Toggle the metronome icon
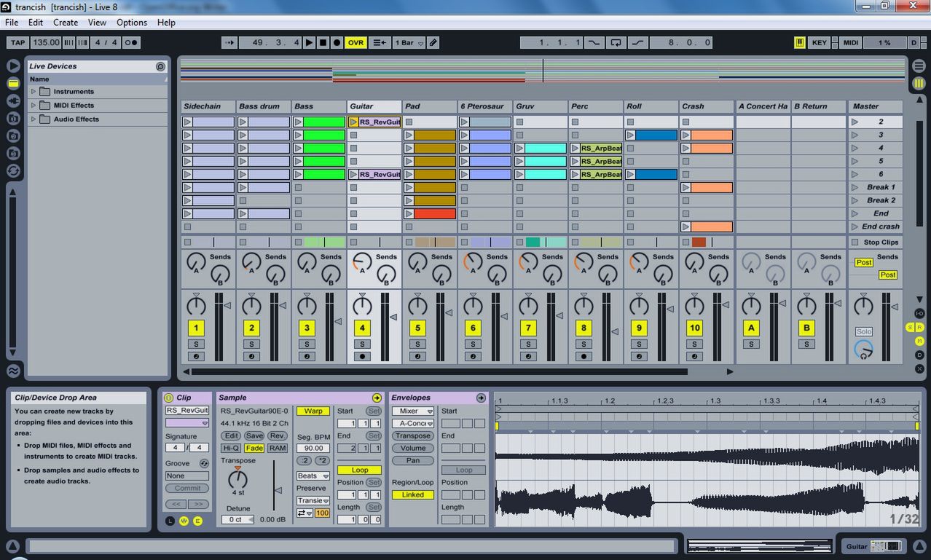The image size is (931, 560). click(131, 43)
